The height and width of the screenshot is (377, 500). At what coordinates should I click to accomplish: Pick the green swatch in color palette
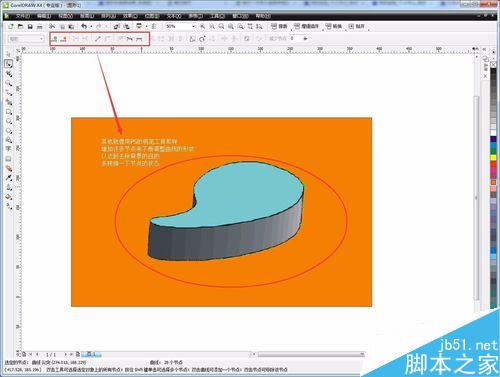pyautogui.click(x=494, y=152)
